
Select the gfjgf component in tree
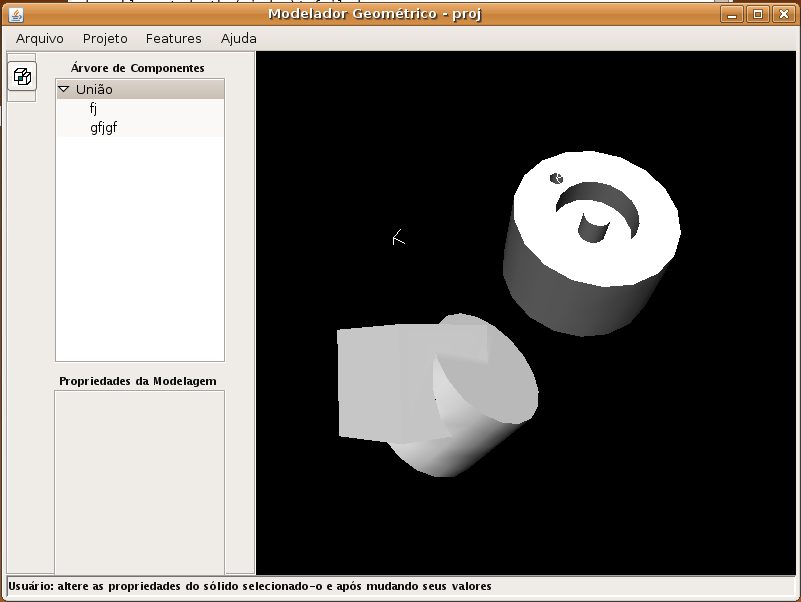(103, 128)
